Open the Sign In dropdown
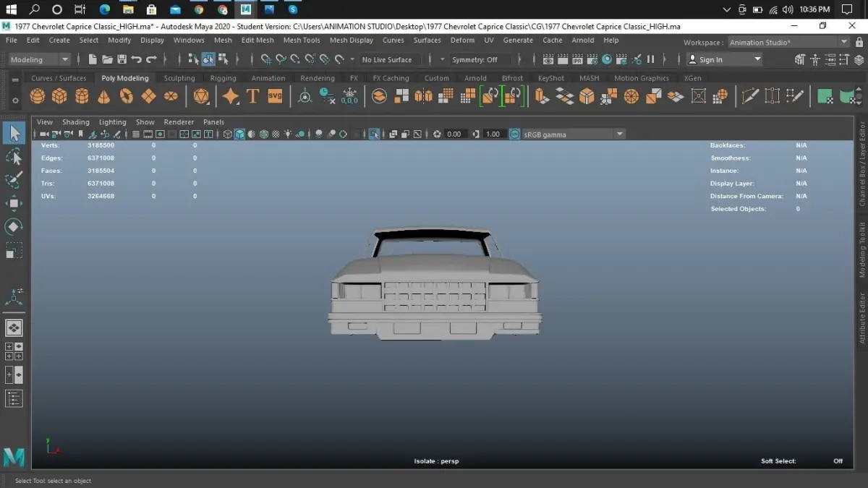 pyautogui.click(x=724, y=59)
